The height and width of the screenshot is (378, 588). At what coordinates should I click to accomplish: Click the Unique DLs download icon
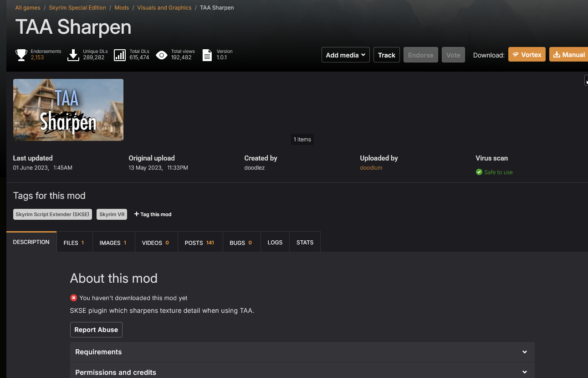point(73,55)
